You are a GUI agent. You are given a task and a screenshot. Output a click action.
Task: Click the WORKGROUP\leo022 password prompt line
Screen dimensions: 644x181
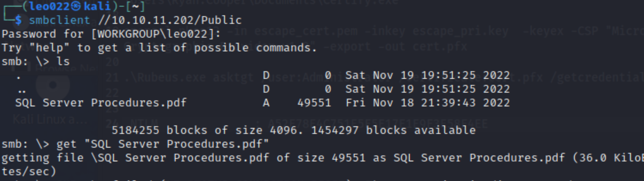[111, 34]
